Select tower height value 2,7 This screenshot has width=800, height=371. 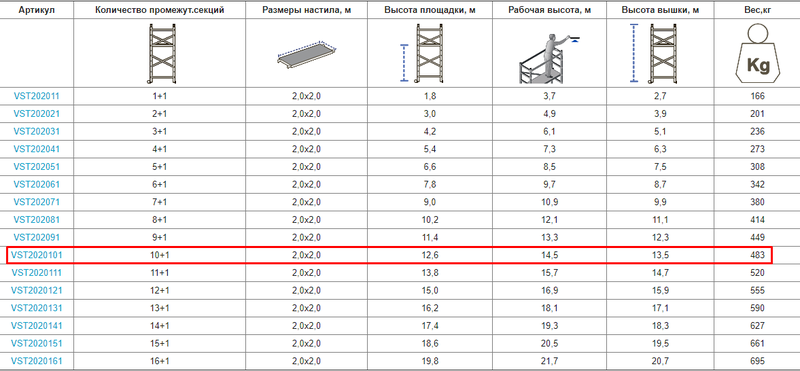[660, 96]
